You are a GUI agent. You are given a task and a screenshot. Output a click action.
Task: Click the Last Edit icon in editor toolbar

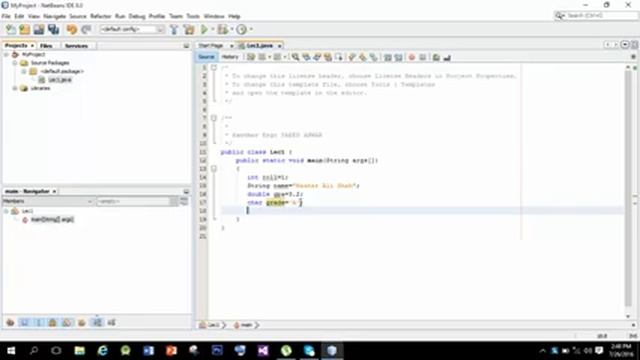pyautogui.click(x=251, y=57)
